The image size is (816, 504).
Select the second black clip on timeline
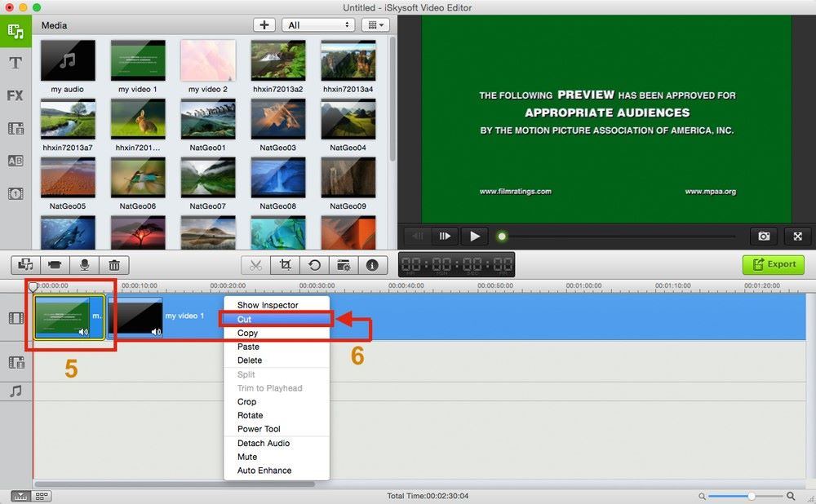(135, 317)
